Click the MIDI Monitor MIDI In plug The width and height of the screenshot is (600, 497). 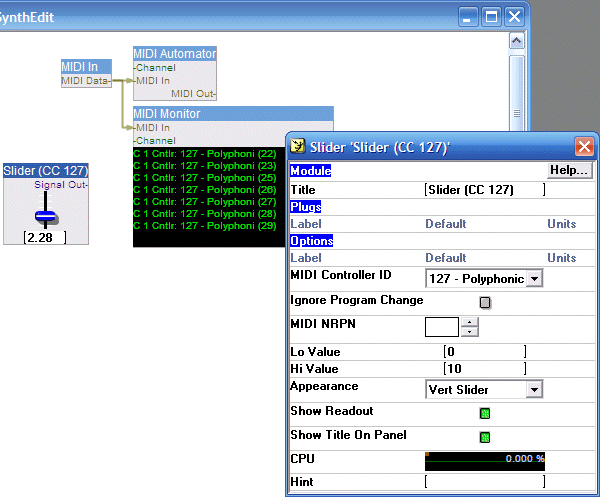(x=152, y=127)
